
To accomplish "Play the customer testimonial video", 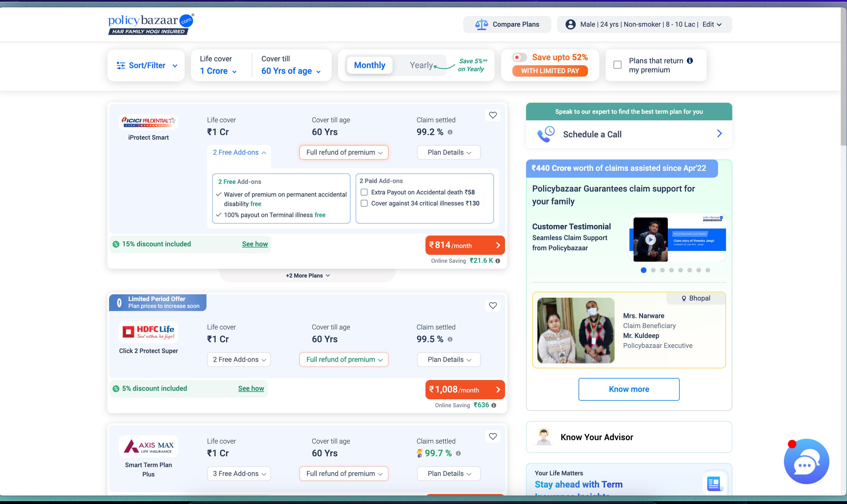I will point(650,240).
